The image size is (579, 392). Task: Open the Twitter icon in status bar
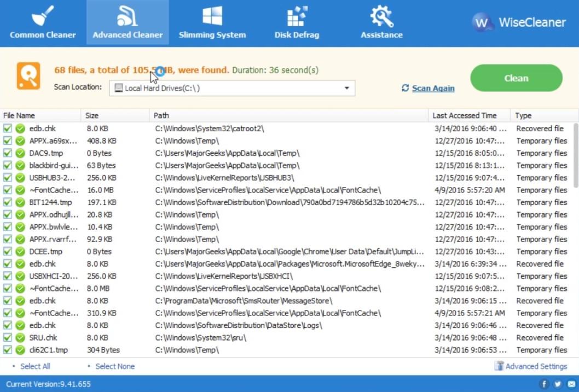[x=558, y=384]
